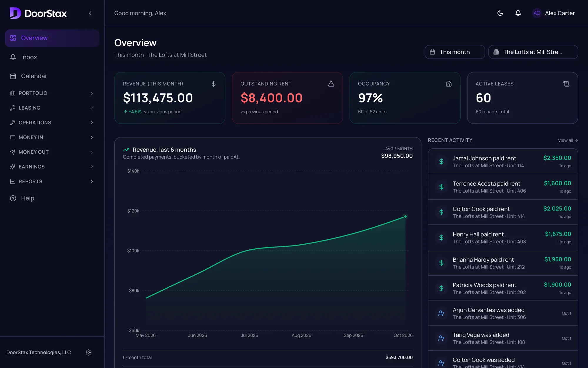Click the Outstanding Rent $8,400.00 value

pos(271,98)
